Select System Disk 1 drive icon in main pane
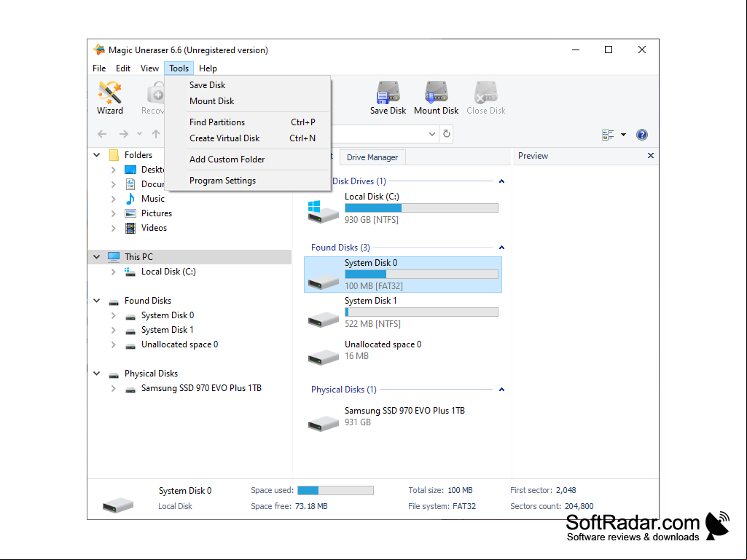Viewport: 747px width, 560px height. tap(323, 319)
